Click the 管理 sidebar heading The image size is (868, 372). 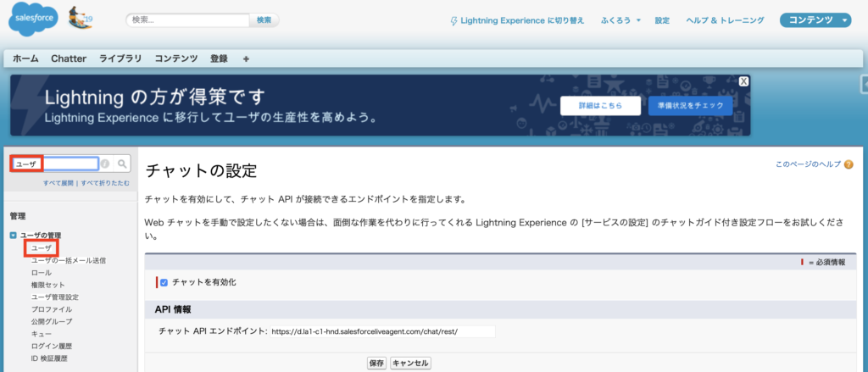point(18,216)
